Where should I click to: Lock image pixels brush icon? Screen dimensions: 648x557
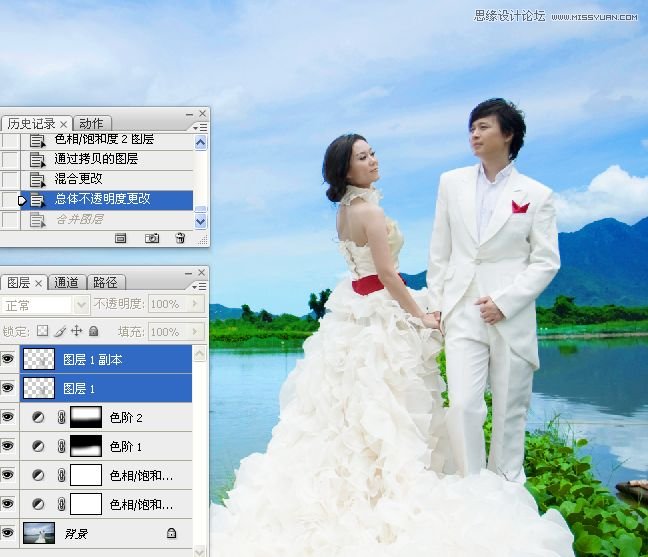click(60, 331)
